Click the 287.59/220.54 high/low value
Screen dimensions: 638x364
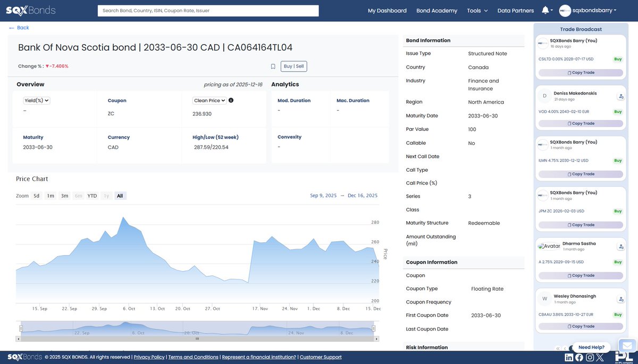(x=211, y=147)
